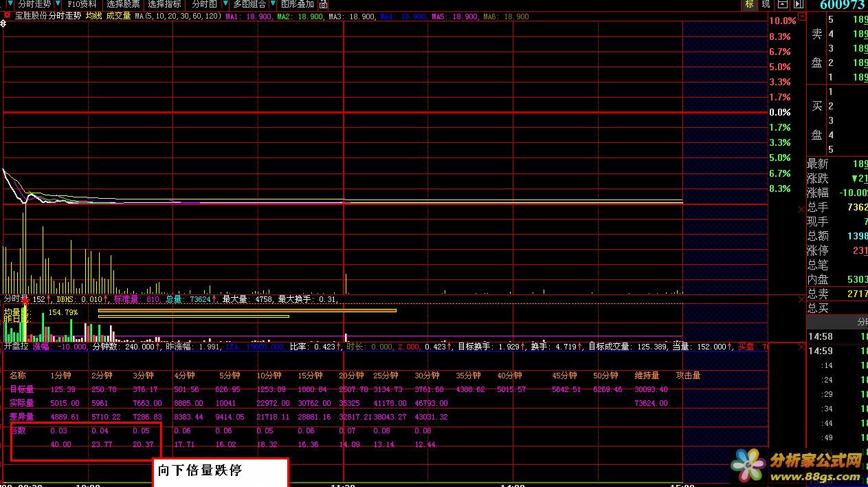Screen dimensions: 868x487
Task: Click 选择指标 to choose an indicator
Action: click(x=165, y=4)
